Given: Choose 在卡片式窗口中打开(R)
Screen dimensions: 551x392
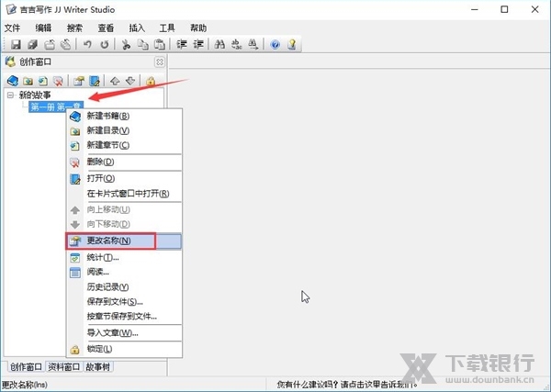Looking at the screenshot, I should pyautogui.click(x=124, y=194).
